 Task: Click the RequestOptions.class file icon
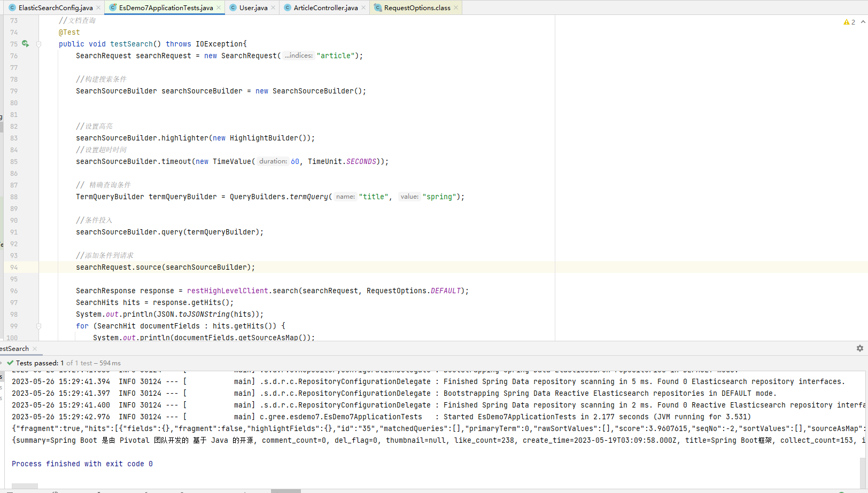pos(378,7)
